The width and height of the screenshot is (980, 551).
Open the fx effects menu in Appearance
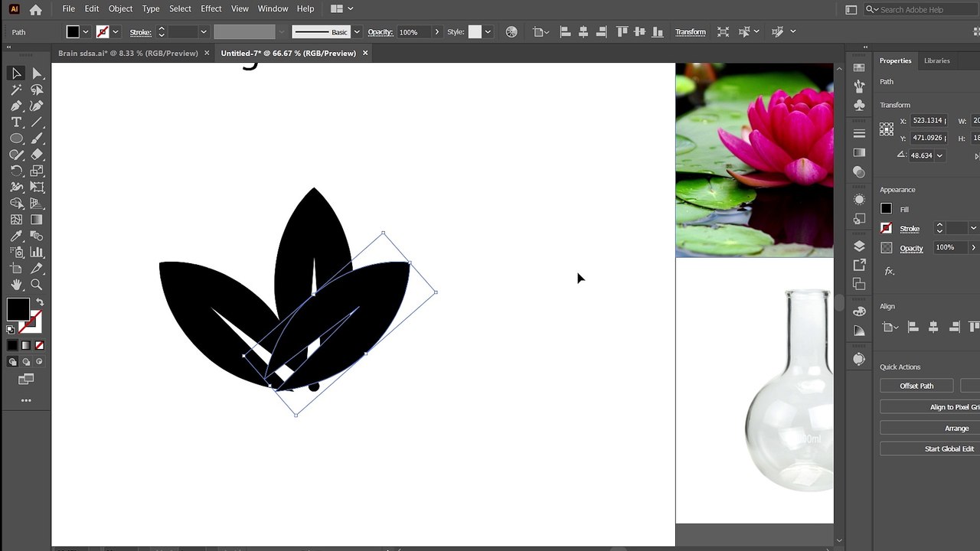889,271
